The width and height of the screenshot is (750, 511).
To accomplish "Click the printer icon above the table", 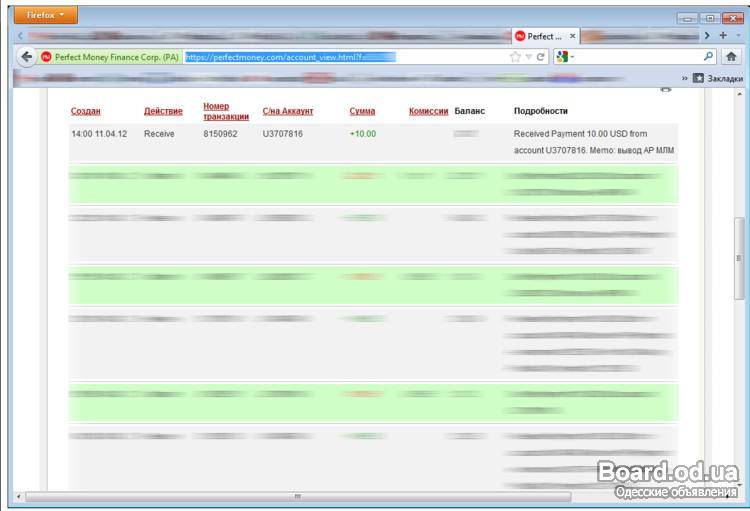I will click(x=666, y=90).
